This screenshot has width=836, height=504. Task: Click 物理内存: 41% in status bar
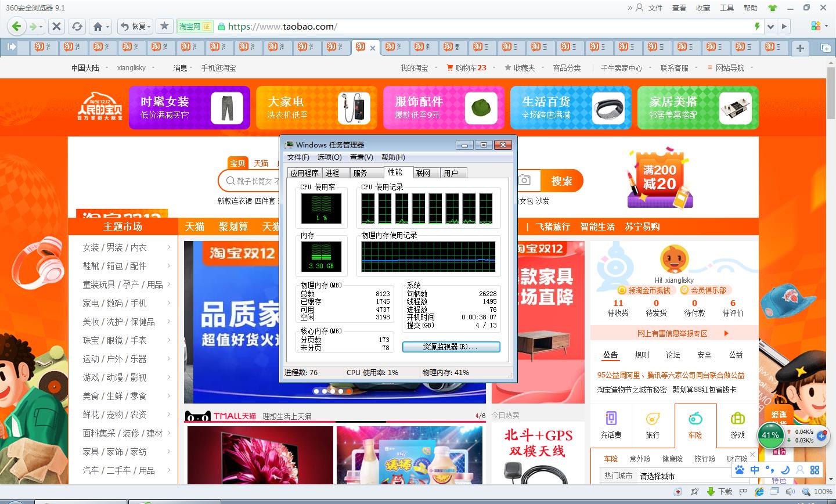445,373
